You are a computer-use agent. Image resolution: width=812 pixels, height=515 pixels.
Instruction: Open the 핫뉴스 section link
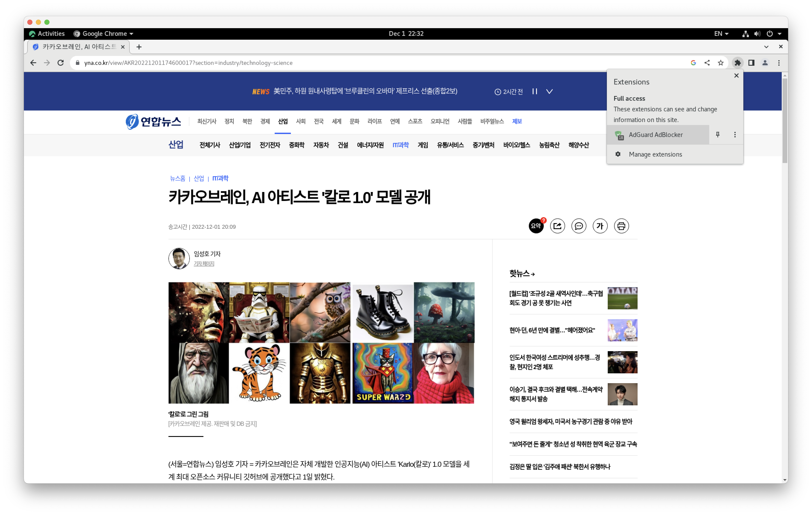point(522,274)
